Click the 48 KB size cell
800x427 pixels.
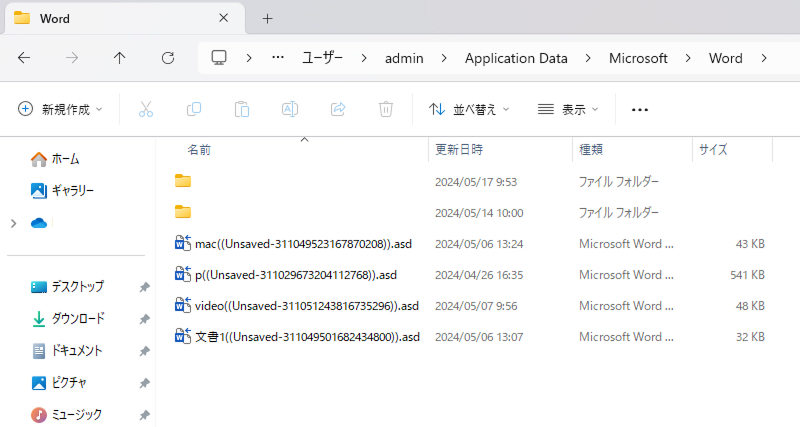pos(750,306)
